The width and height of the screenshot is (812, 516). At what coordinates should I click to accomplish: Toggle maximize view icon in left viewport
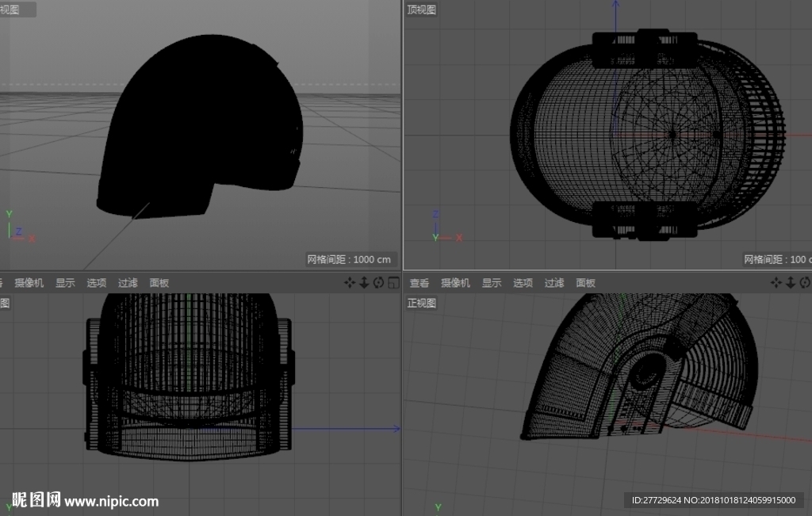tap(393, 283)
